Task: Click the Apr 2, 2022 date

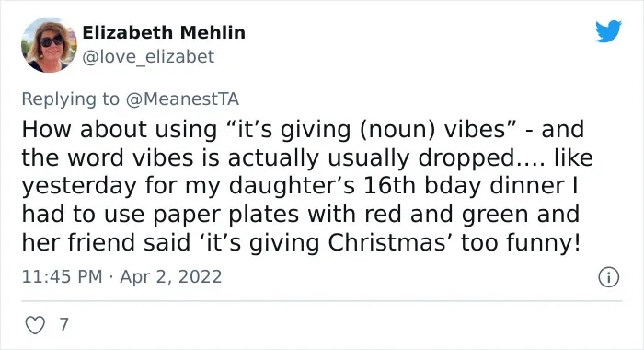Action: [171, 277]
